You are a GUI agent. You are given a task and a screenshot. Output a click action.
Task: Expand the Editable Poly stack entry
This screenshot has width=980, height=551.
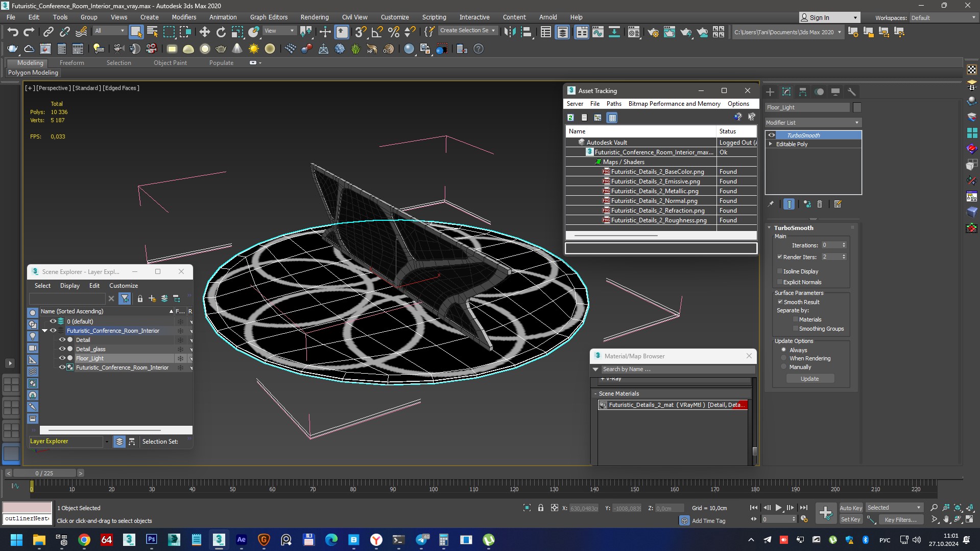(771, 144)
